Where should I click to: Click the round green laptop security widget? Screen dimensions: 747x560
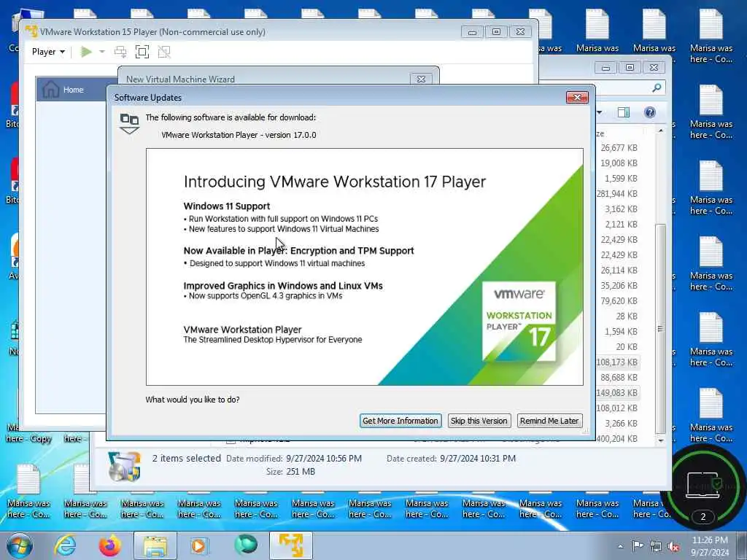[704, 486]
